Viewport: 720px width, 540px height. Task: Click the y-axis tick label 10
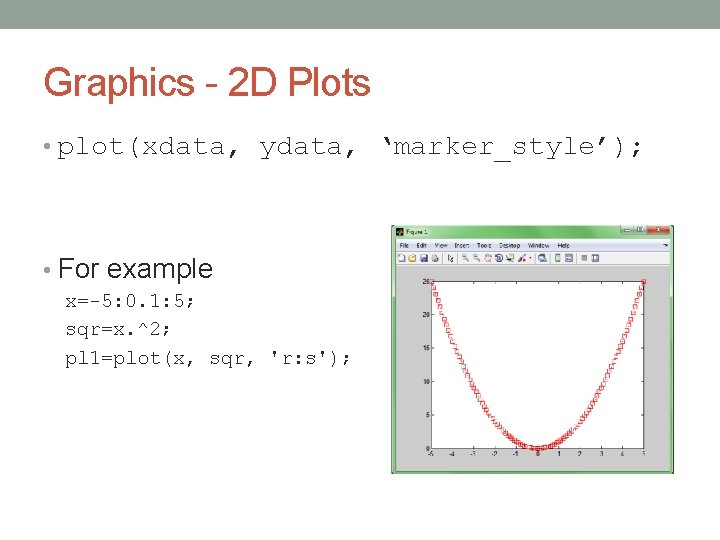[x=426, y=382]
